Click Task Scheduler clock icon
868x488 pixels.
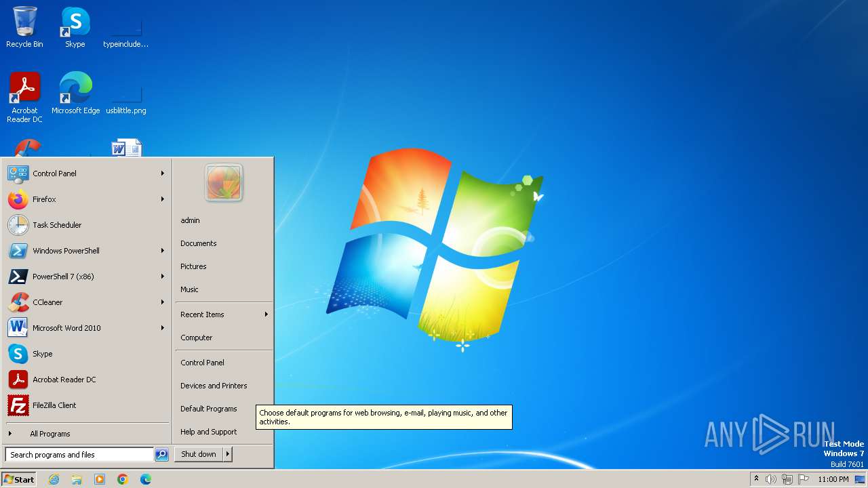tap(18, 225)
